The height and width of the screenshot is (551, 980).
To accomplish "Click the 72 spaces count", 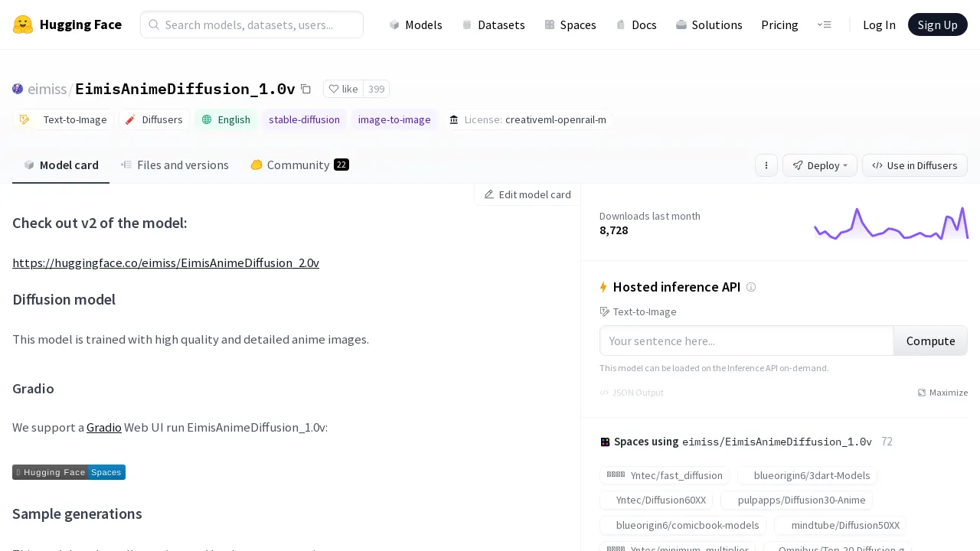I will tap(887, 442).
